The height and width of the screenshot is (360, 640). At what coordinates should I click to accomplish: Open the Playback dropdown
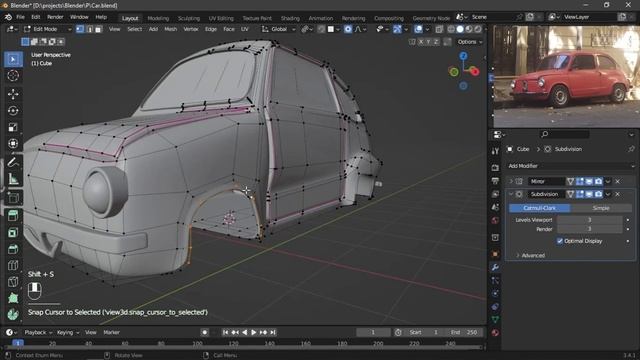38,332
